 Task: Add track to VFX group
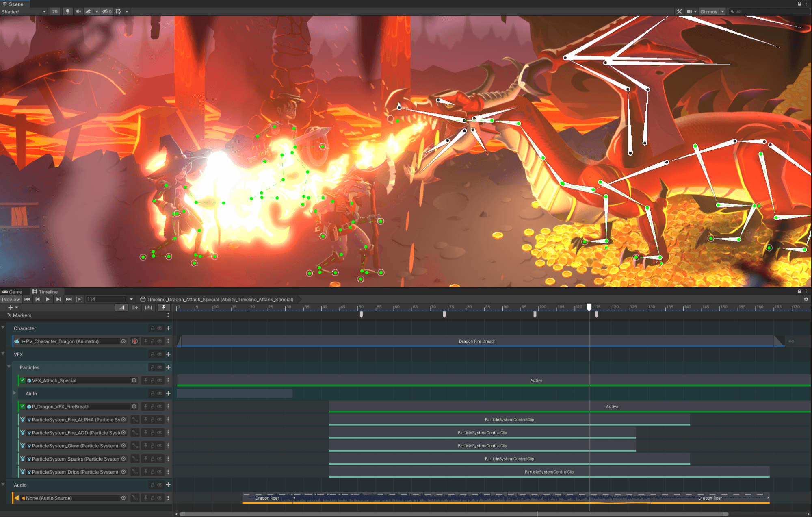click(x=168, y=354)
